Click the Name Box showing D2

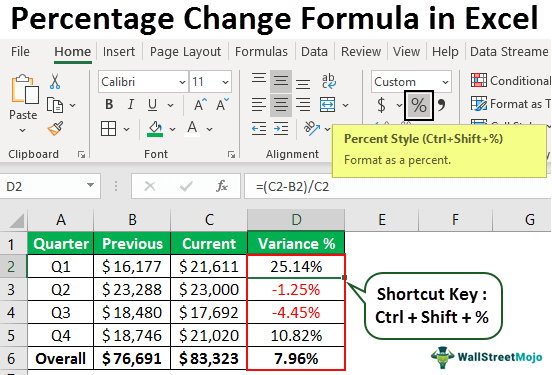pos(50,186)
